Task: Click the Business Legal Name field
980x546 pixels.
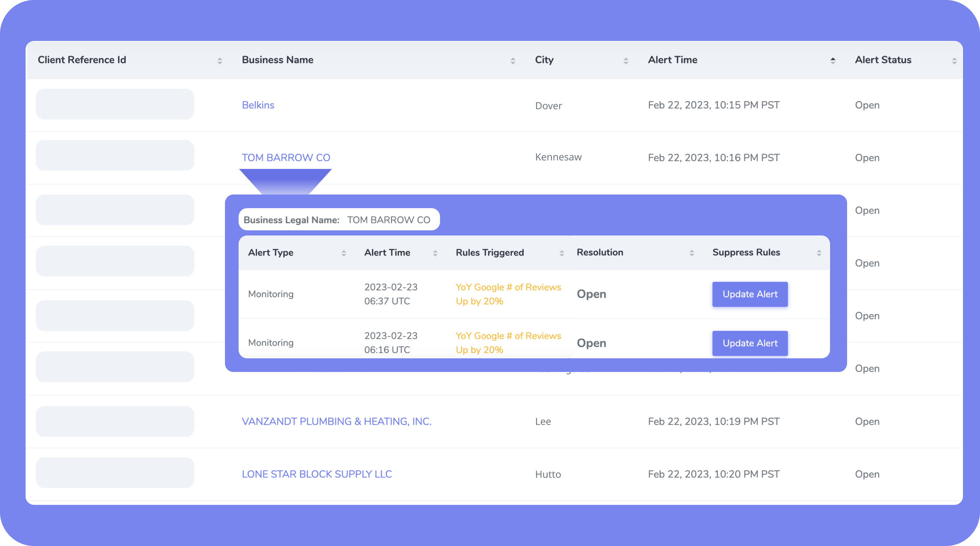Action: coord(339,219)
